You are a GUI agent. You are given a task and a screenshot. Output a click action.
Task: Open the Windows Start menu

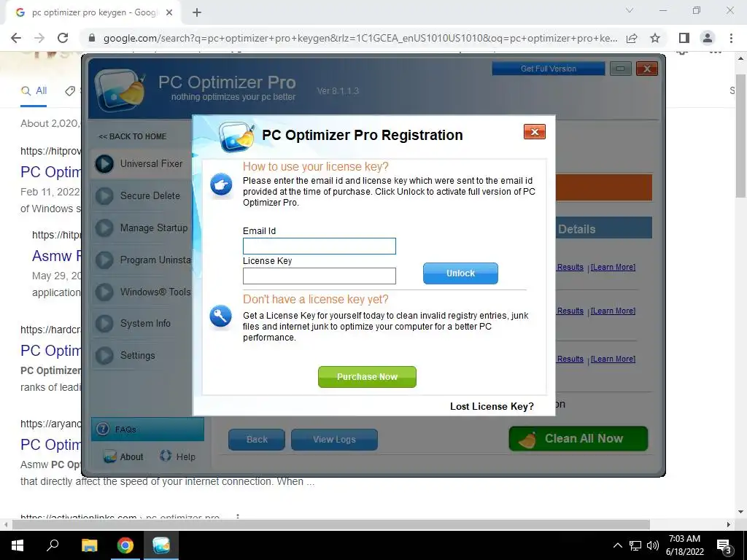pos(18,545)
